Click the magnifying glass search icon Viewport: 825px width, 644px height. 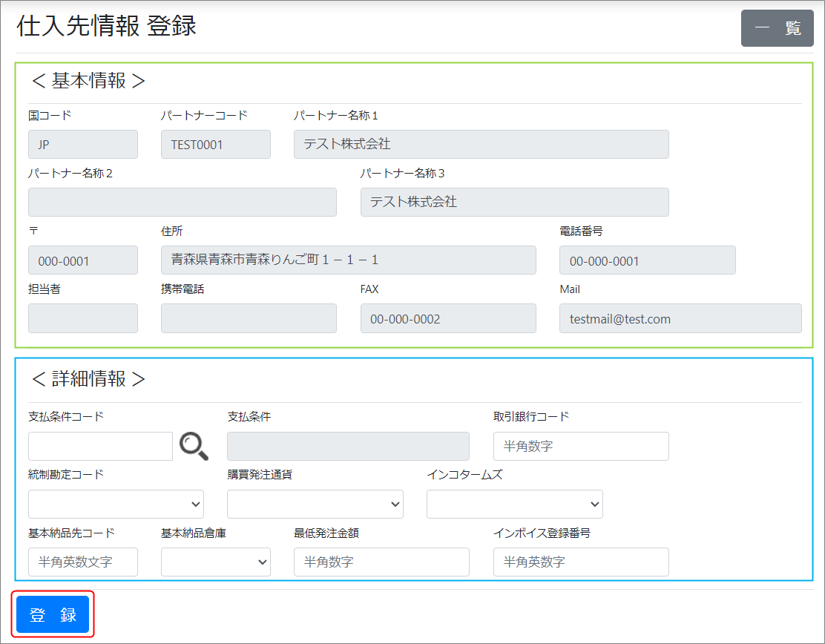click(x=194, y=446)
